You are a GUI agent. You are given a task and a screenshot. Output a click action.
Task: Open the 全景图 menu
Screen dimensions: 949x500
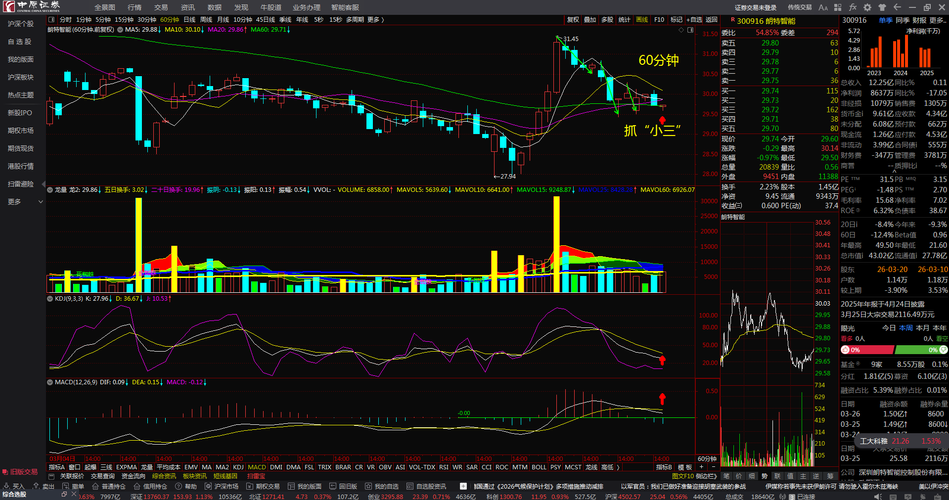point(105,7)
